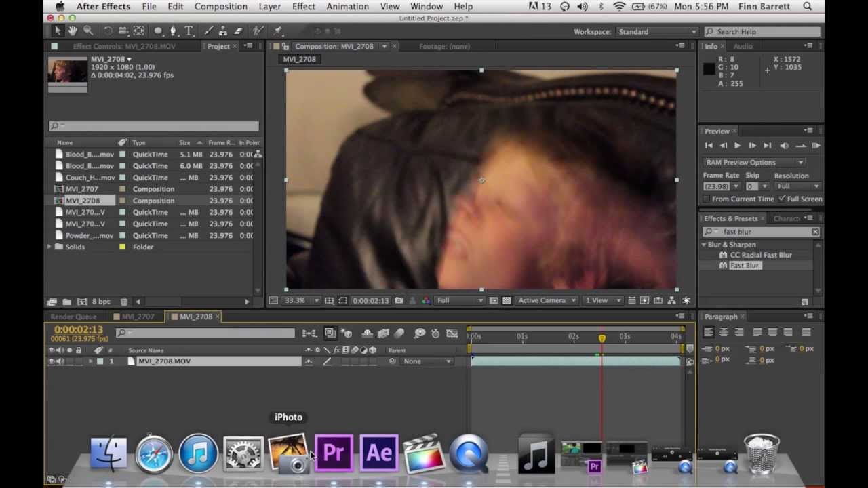
Task: Create a new folder in Project panel
Action: coord(66,302)
